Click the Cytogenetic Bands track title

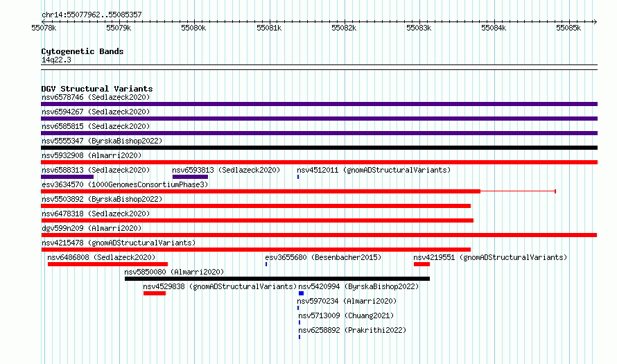82,51
